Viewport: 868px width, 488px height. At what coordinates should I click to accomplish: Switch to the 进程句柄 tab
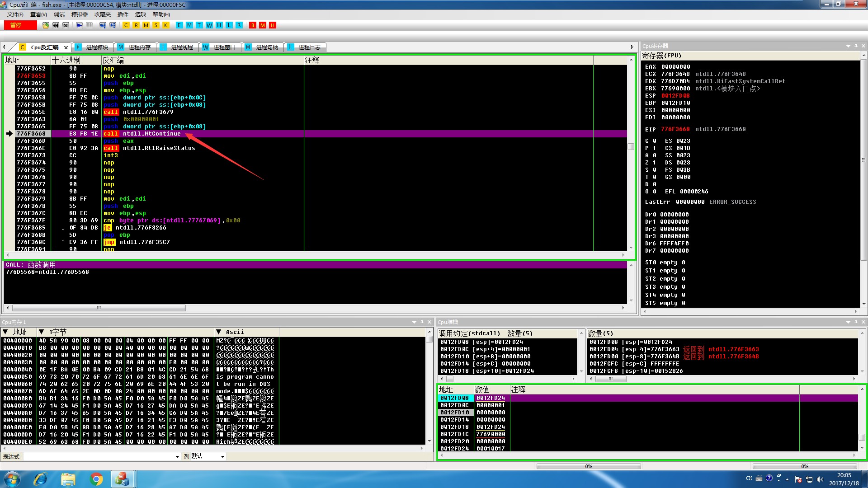click(262, 47)
